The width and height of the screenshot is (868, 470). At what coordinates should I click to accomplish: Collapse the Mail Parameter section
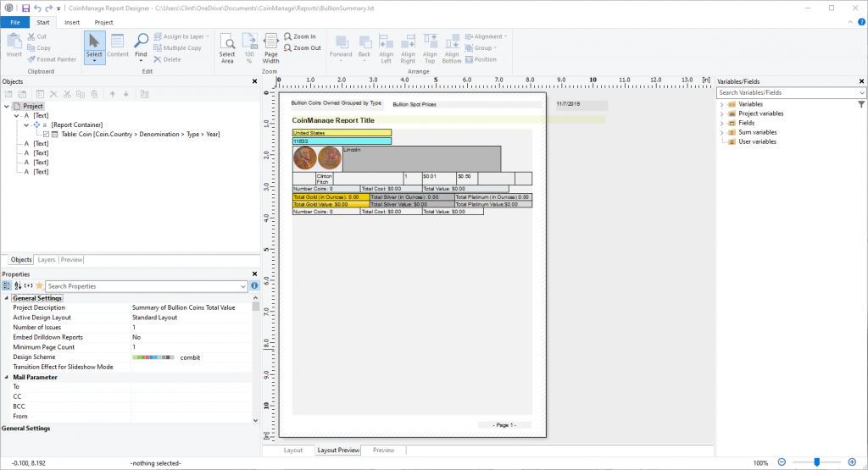click(7, 377)
